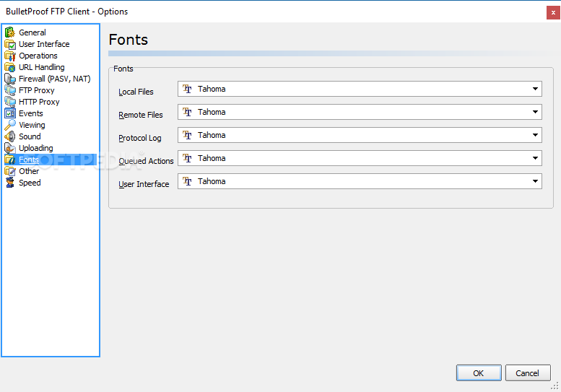Screen dimensions: 561x392
Task: Click the Speed category icon
Action: [10, 183]
